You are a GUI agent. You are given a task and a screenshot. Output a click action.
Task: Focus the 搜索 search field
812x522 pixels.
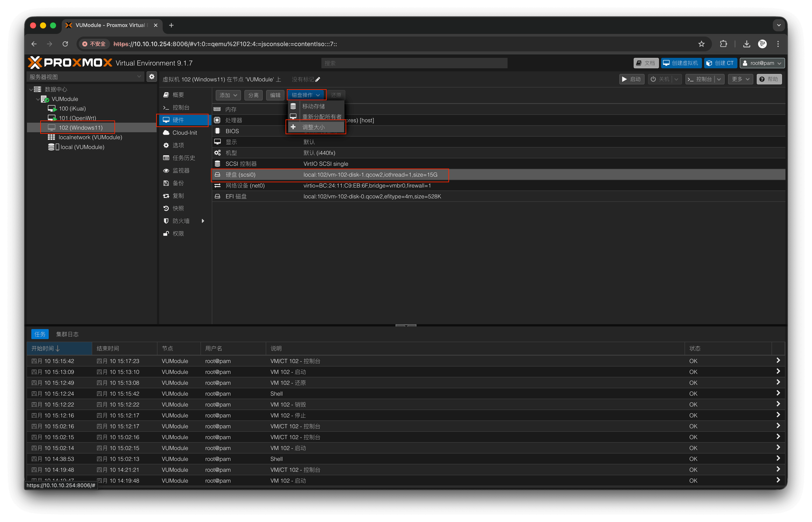click(x=414, y=63)
